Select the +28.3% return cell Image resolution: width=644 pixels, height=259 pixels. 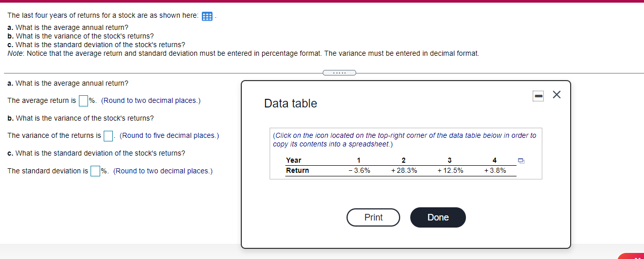(404, 171)
